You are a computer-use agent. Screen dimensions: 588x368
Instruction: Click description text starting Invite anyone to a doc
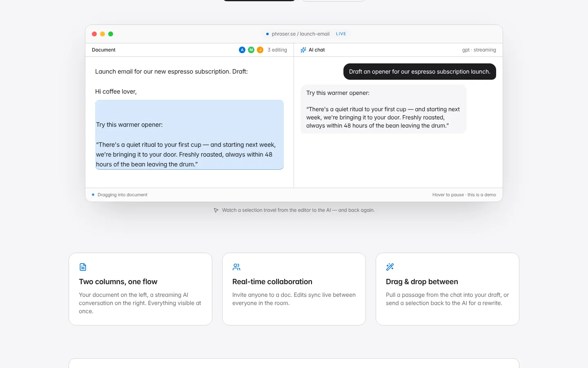pyautogui.click(x=294, y=299)
